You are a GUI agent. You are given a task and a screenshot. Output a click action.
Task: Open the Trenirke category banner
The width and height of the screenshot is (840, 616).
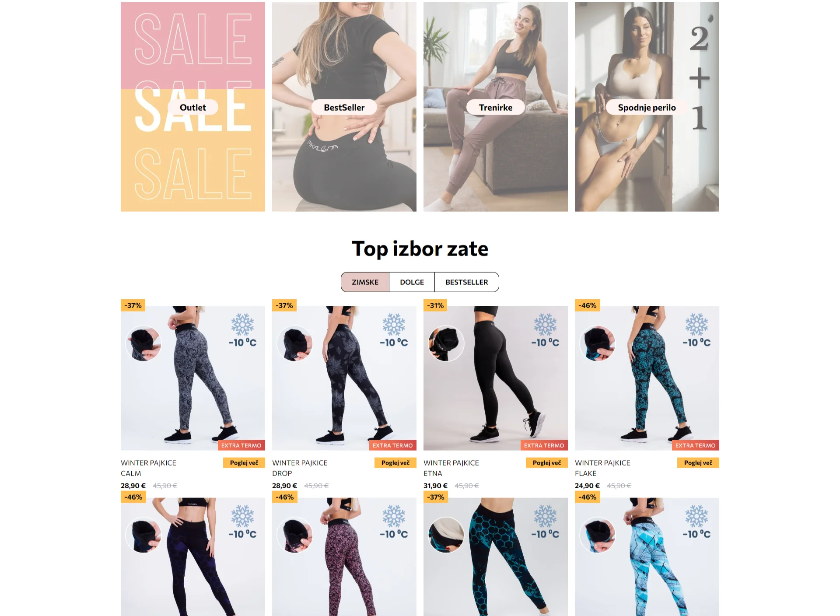495,107
